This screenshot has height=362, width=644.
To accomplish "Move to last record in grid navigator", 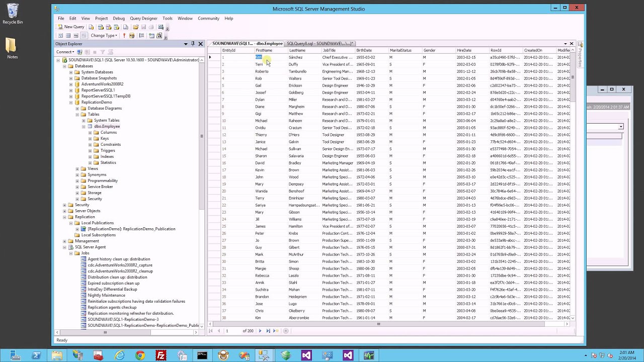I will coord(268,331).
